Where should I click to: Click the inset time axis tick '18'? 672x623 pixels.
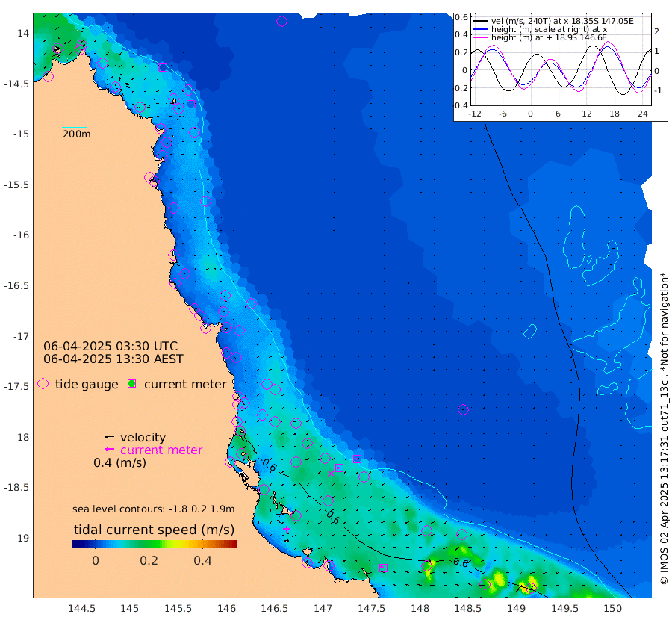coord(615,114)
